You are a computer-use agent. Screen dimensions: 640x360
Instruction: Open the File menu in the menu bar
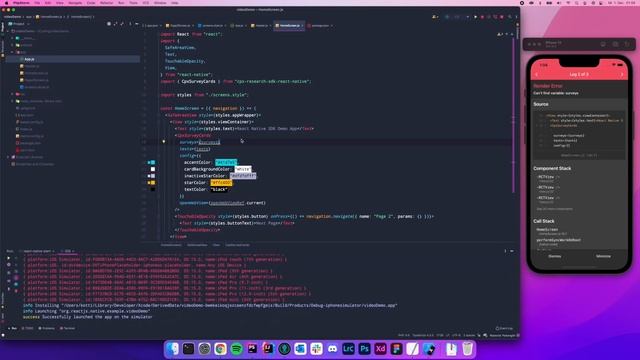[x=37, y=3]
